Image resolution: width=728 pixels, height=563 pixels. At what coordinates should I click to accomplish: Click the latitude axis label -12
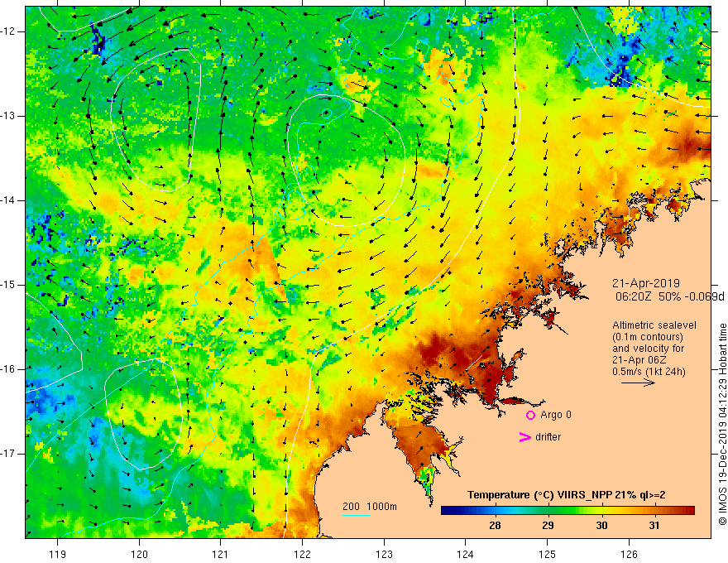8,31
